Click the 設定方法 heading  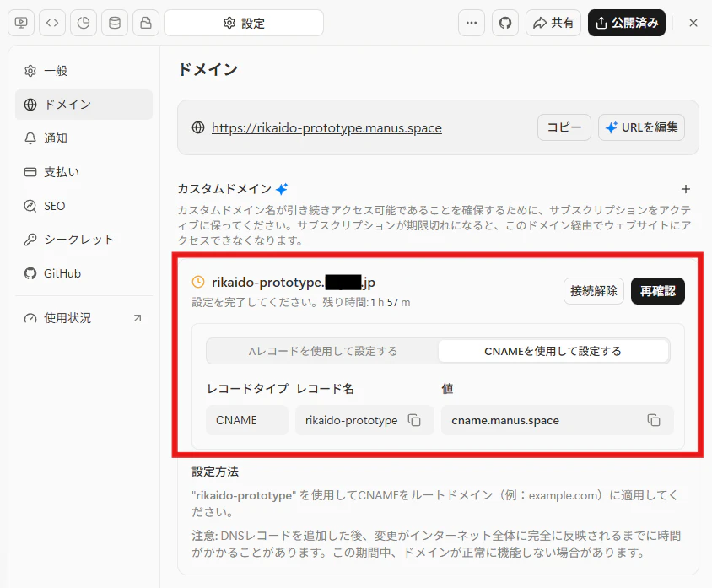pyautogui.click(x=215, y=472)
